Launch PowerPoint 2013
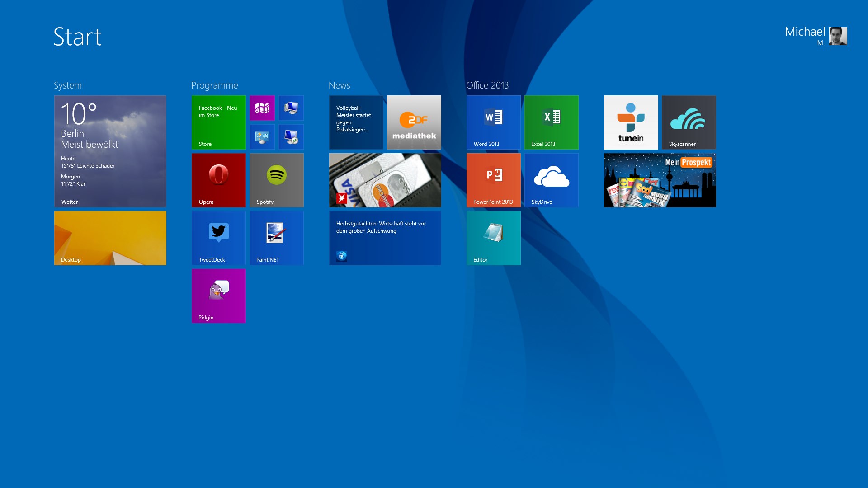The height and width of the screenshot is (488, 868). coord(494,180)
